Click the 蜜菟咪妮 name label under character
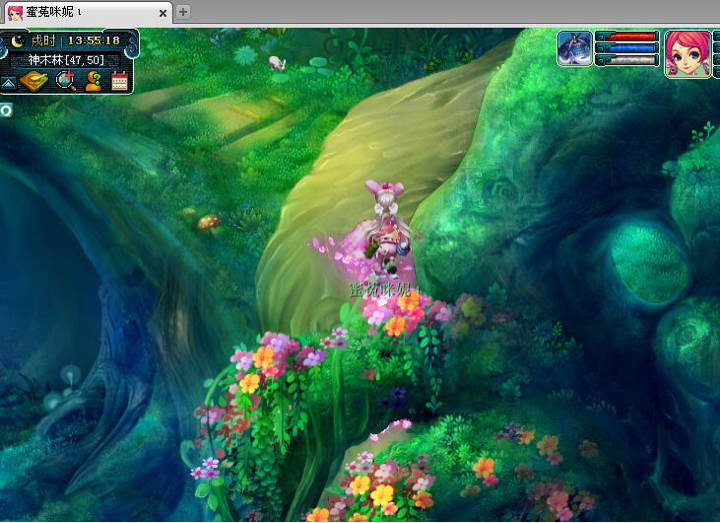Image resolution: width=720 pixels, height=523 pixels. (x=381, y=290)
